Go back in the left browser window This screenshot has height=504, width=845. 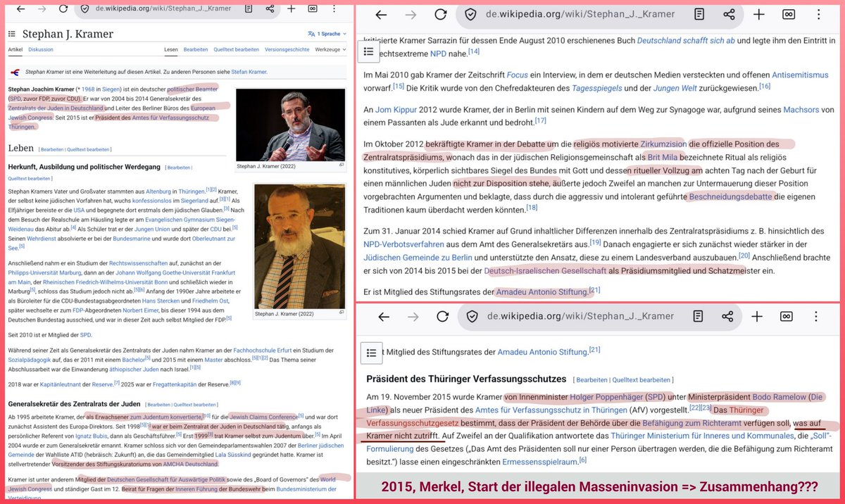coord(20,9)
